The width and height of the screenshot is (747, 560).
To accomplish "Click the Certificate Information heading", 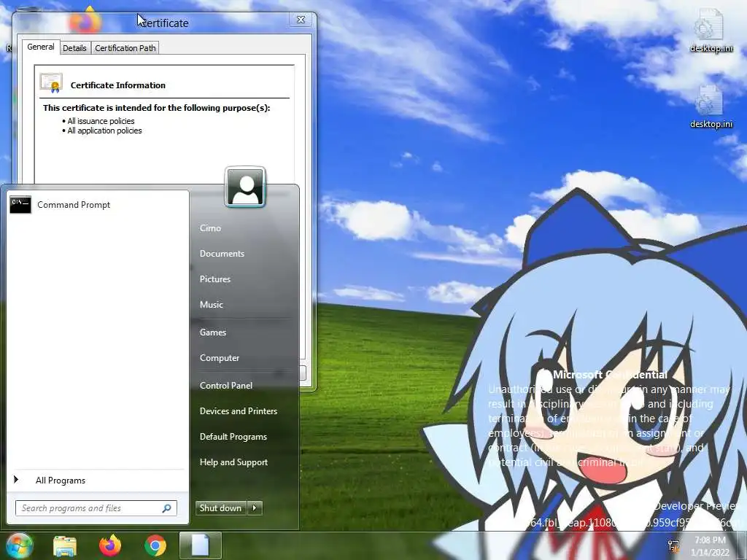I will point(118,85).
